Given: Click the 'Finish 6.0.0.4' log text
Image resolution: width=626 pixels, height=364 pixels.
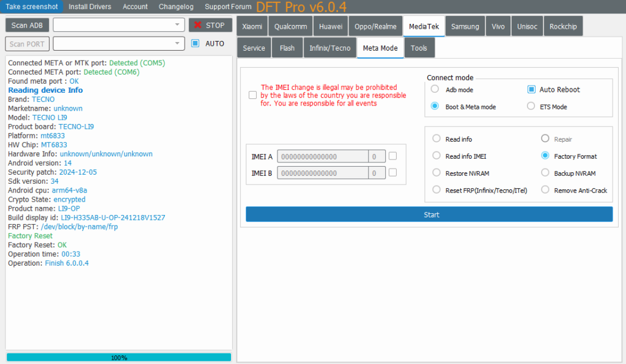Looking at the screenshot, I should tap(67, 263).
